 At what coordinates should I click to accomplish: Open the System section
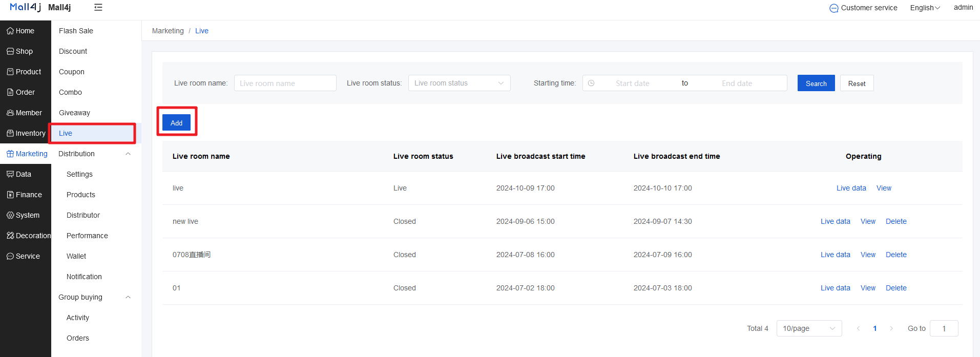(26, 215)
